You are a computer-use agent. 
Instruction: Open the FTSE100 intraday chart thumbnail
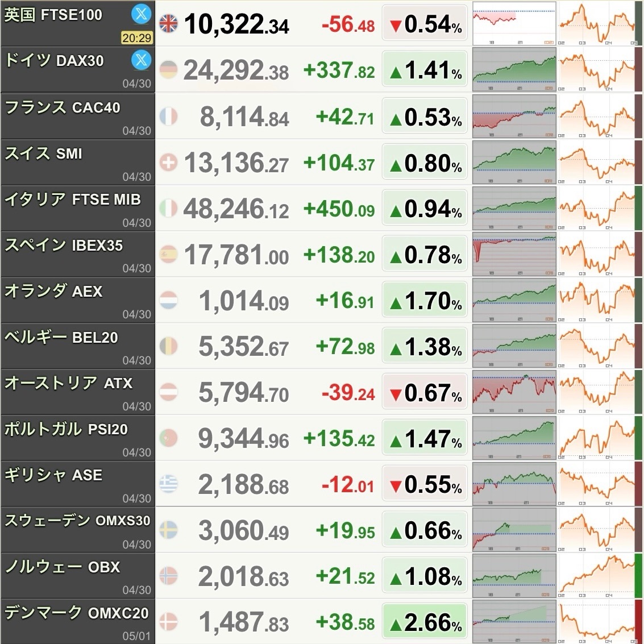click(x=514, y=23)
